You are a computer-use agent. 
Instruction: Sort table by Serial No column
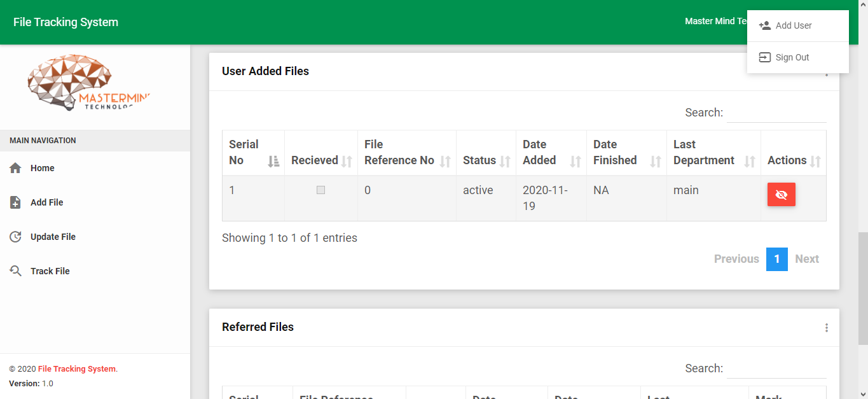click(x=253, y=153)
